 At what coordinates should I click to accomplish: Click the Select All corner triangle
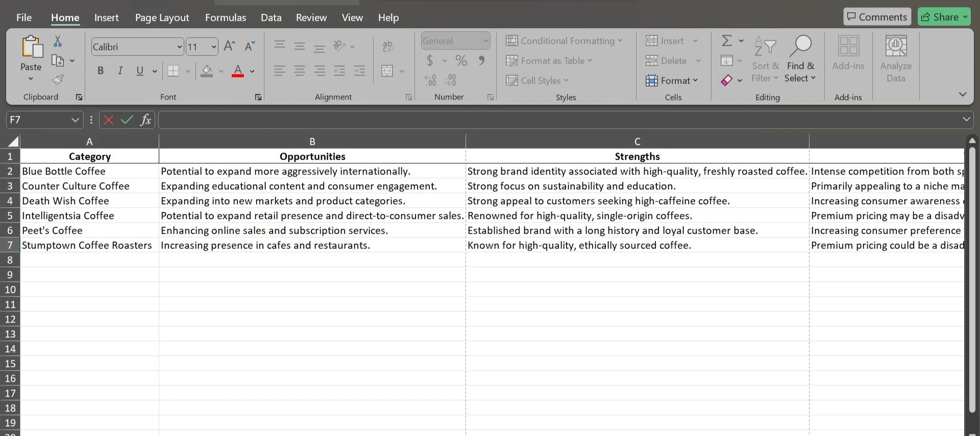[x=13, y=141]
